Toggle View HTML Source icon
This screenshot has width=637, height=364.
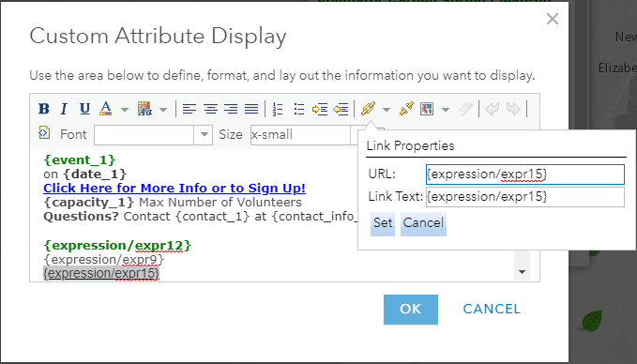(x=44, y=132)
